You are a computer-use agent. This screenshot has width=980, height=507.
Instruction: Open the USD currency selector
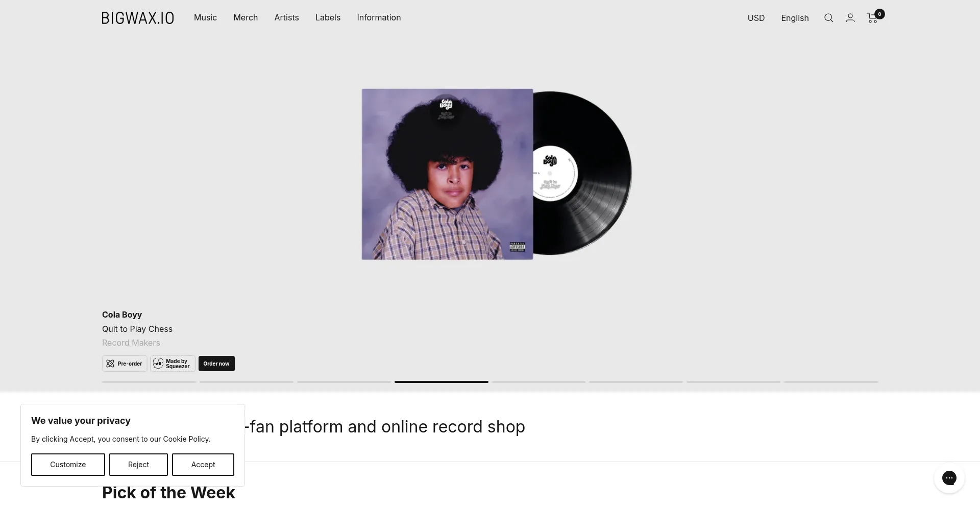pyautogui.click(x=756, y=18)
